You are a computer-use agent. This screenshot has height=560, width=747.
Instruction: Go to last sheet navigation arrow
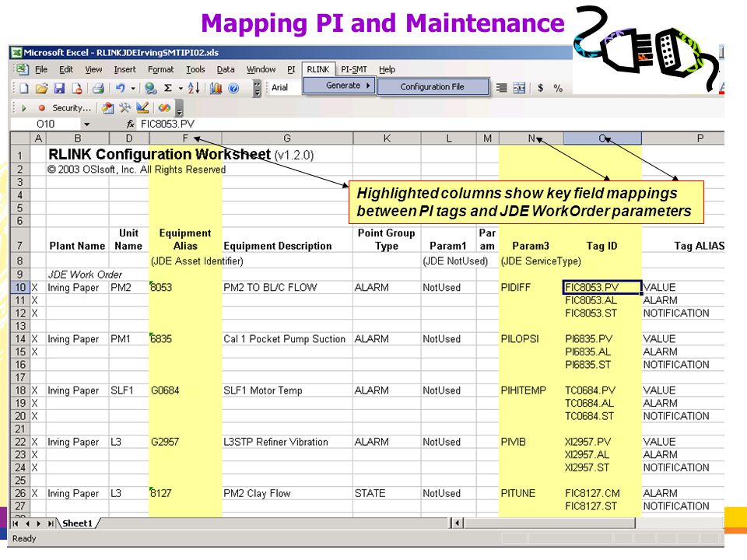coord(51,523)
